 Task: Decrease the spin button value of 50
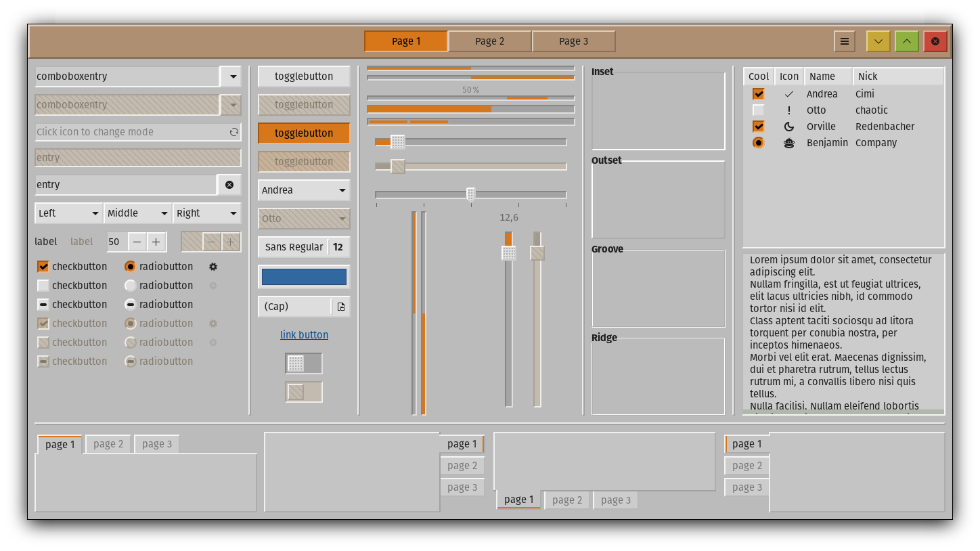137,242
